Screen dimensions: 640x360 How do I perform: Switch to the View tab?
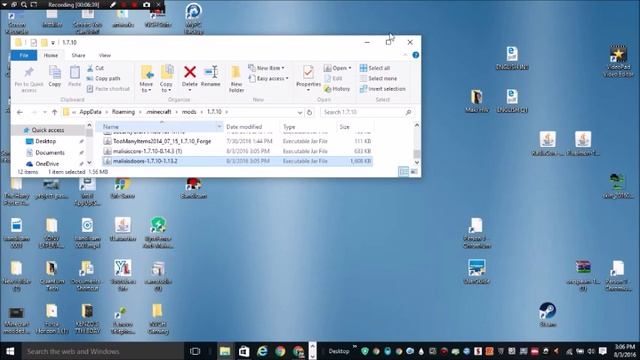104,55
